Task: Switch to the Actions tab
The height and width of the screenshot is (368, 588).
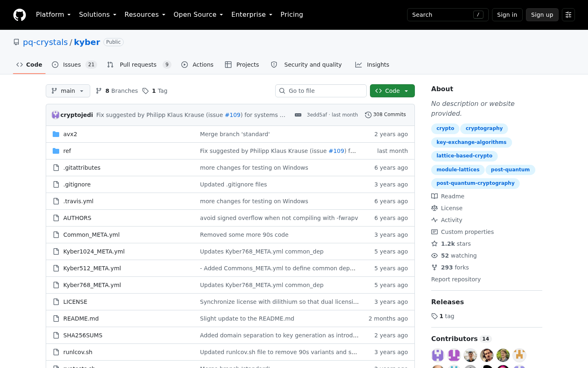Action: [197, 65]
